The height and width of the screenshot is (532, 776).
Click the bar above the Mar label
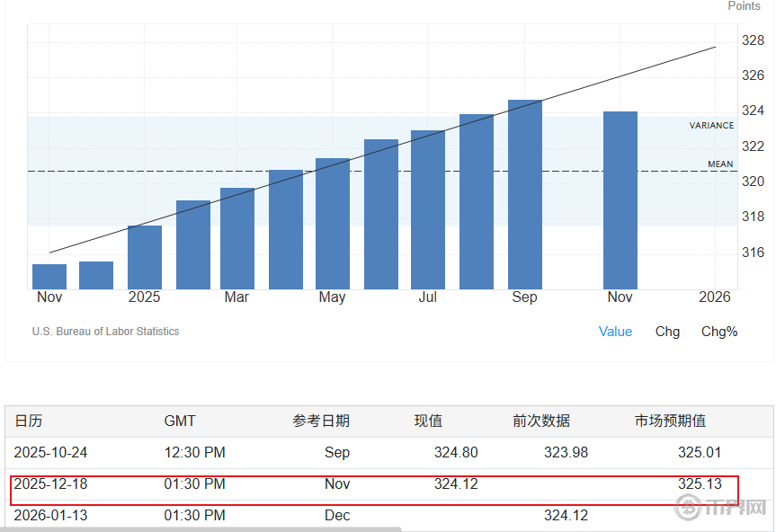[237, 238]
